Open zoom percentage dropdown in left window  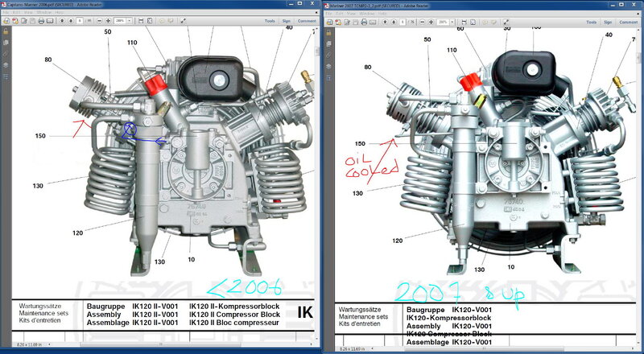click(130, 20)
